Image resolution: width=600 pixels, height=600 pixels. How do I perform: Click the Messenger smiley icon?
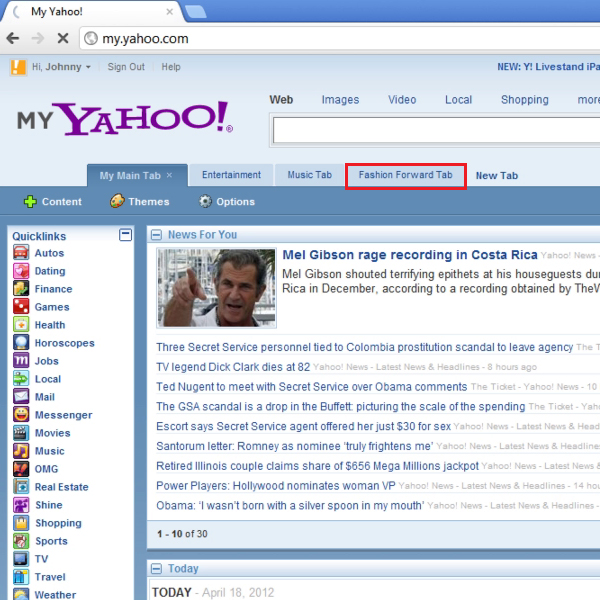pyautogui.click(x=21, y=414)
